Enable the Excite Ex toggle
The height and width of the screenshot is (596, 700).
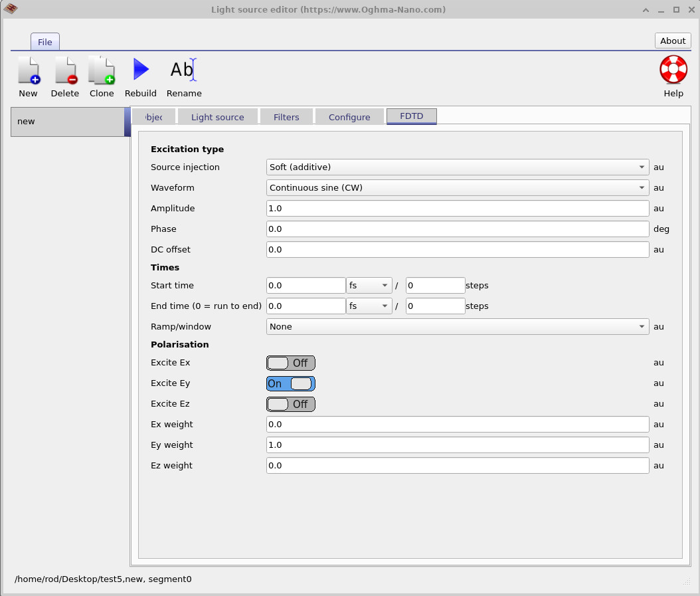(x=290, y=363)
